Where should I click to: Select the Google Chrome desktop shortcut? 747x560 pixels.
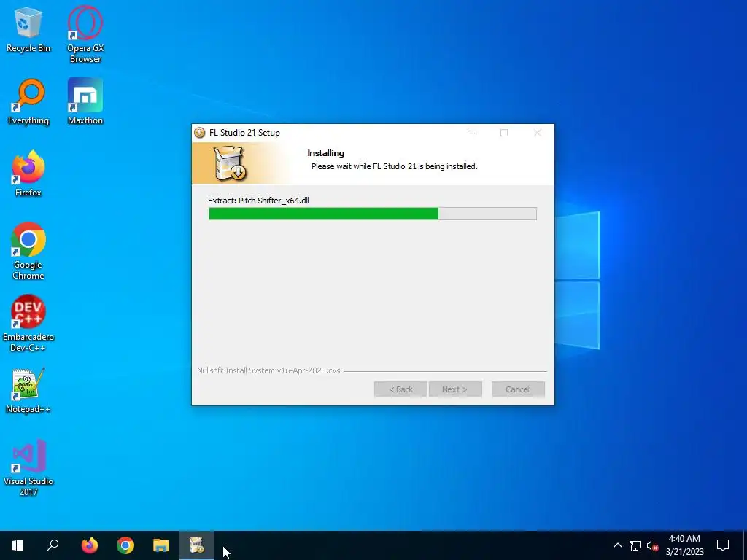pyautogui.click(x=28, y=251)
